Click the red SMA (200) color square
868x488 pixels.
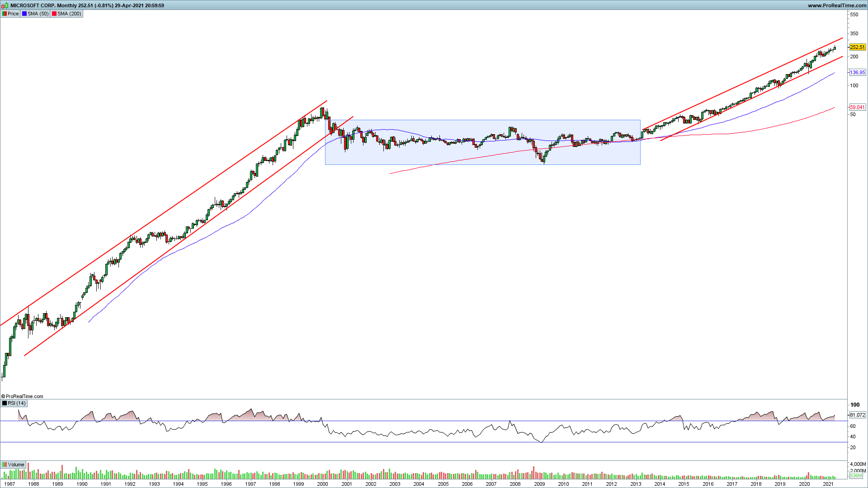[54, 14]
